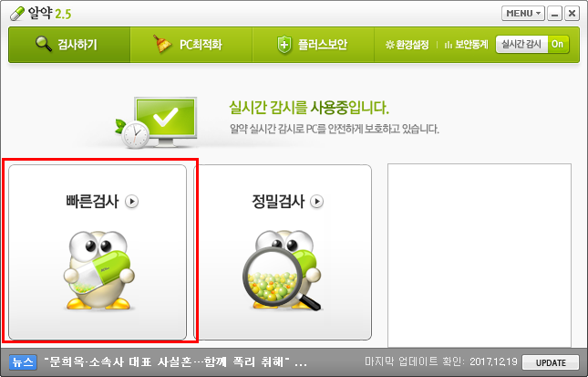This screenshot has width=588, height=377.
Task: Click the mascot holding the green capsule
Action: (99, 270)
